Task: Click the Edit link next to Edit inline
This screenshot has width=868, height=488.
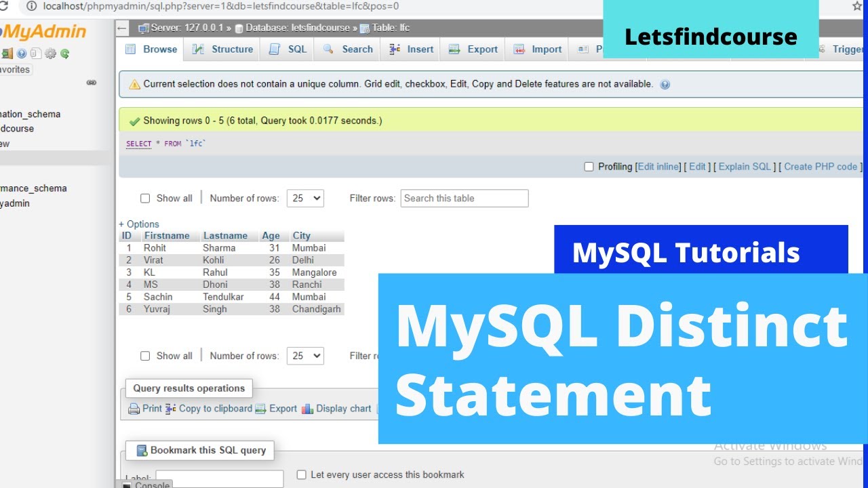Action: click(698, 167)
